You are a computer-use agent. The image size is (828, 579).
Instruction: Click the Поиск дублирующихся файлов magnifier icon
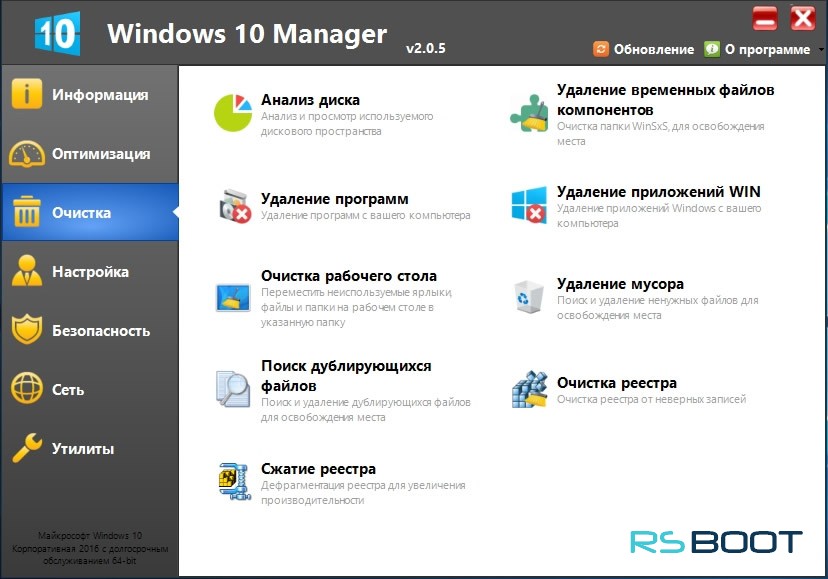(233, 389)
